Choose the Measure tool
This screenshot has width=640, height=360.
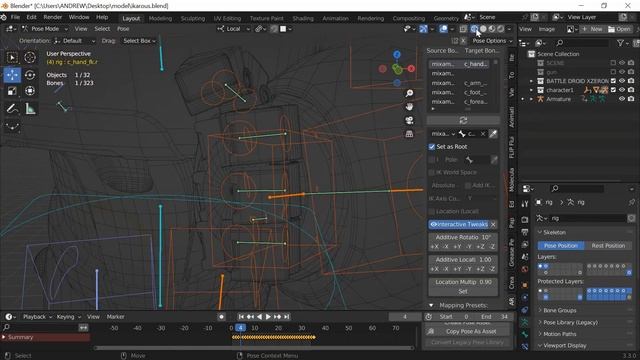30,109
